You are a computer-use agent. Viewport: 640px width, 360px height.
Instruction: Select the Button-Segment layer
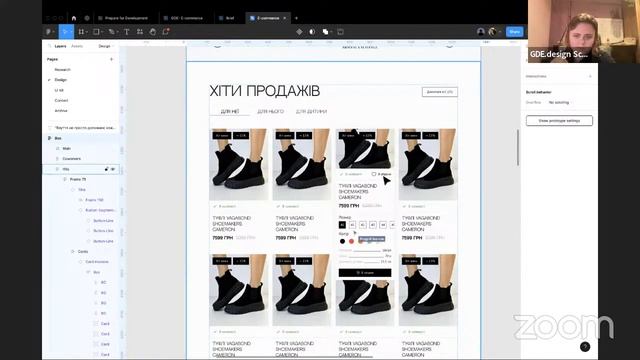[x=100, y=210]
